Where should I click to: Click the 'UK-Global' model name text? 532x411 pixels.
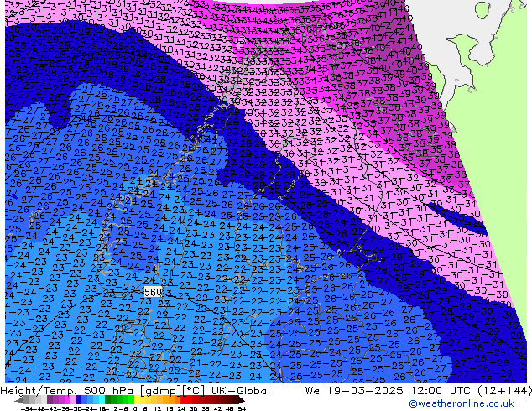(x=241, y=391)
